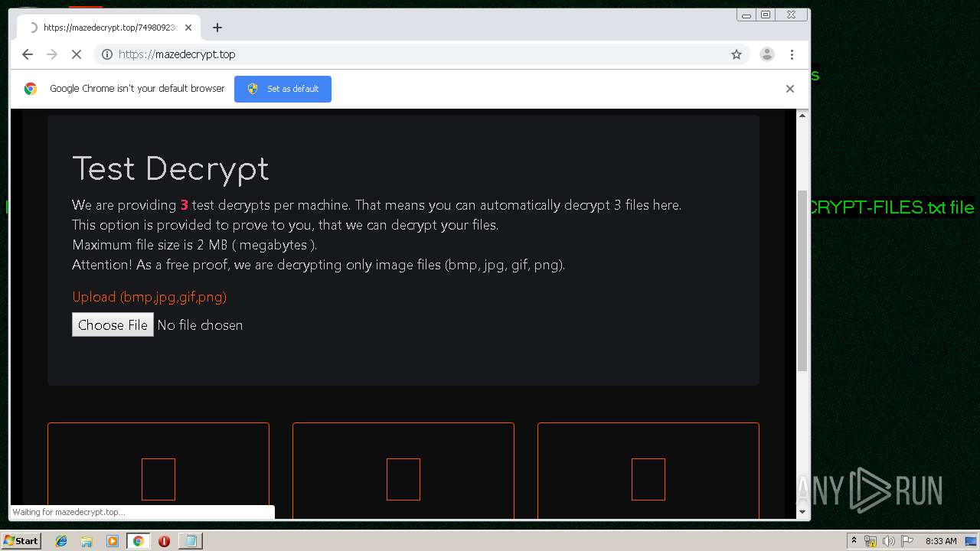Click the 'No file chosen' text
The height and width of the screenshot is (551, 980).
(x=200, y=325)
